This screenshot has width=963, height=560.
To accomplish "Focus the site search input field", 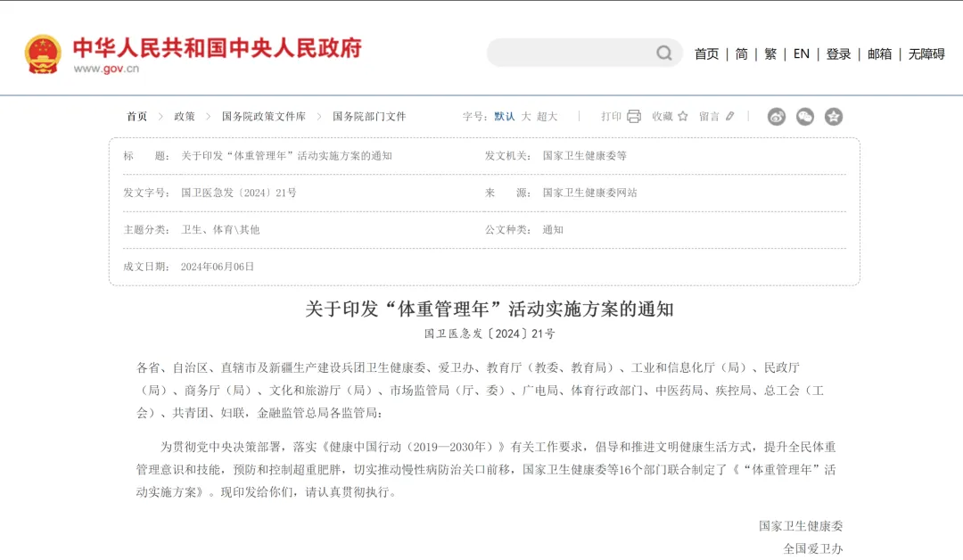I will point(571,53).
